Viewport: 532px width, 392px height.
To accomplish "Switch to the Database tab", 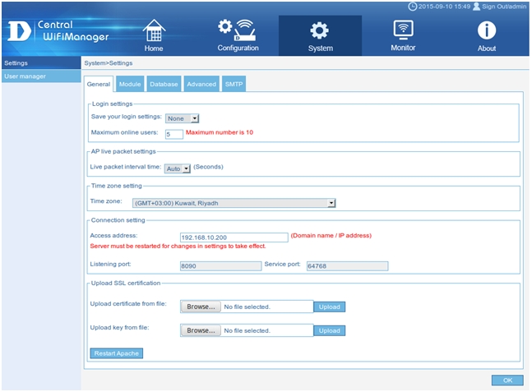I will [x=164, y=84].
